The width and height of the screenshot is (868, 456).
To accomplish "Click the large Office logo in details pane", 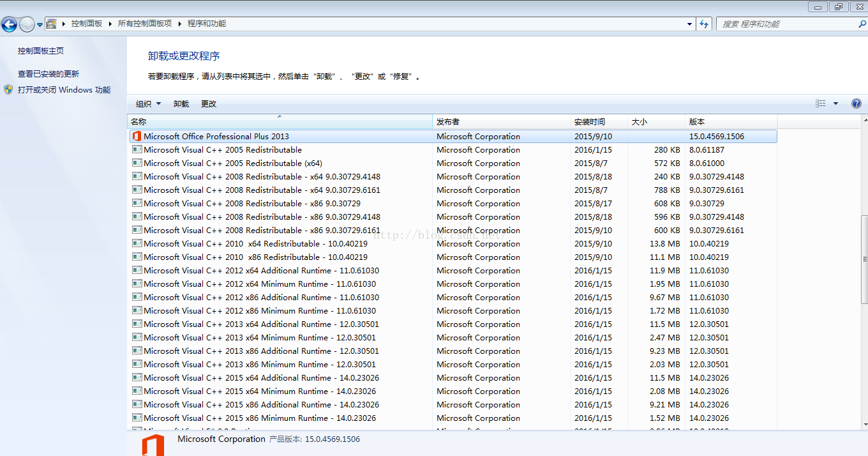I will point(153,445).
